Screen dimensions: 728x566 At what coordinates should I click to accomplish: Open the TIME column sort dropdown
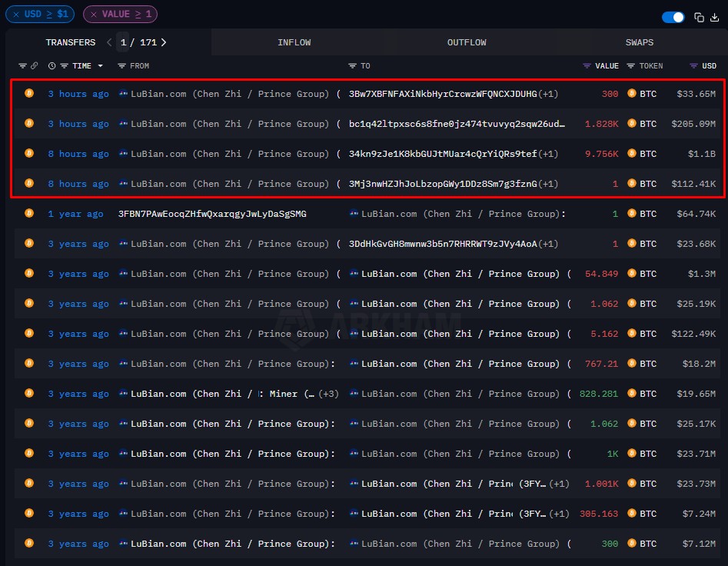click(100, 65)
